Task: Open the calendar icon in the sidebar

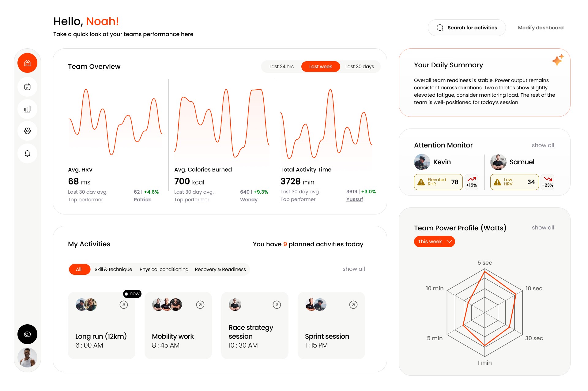Action: click(27, 87)
